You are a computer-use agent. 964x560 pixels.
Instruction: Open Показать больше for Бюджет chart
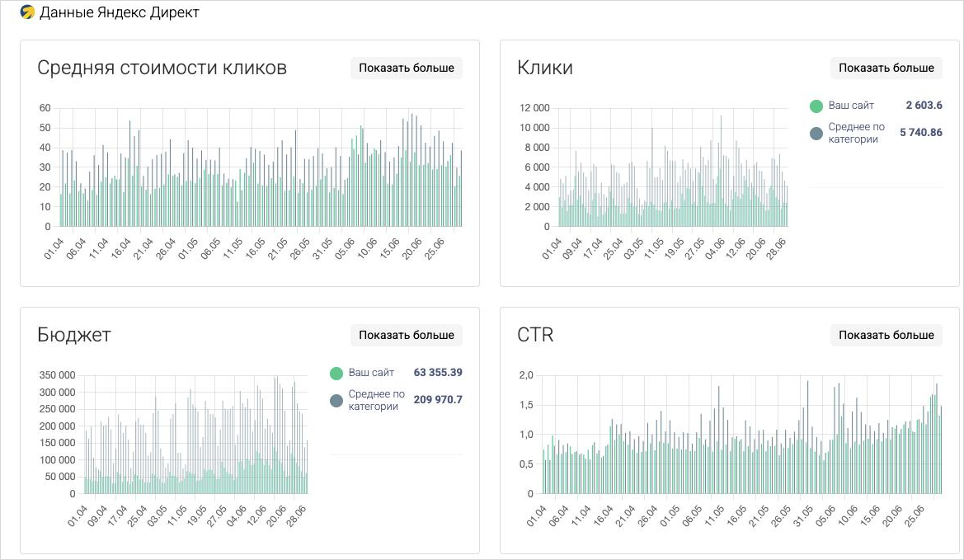coord(407,335)
